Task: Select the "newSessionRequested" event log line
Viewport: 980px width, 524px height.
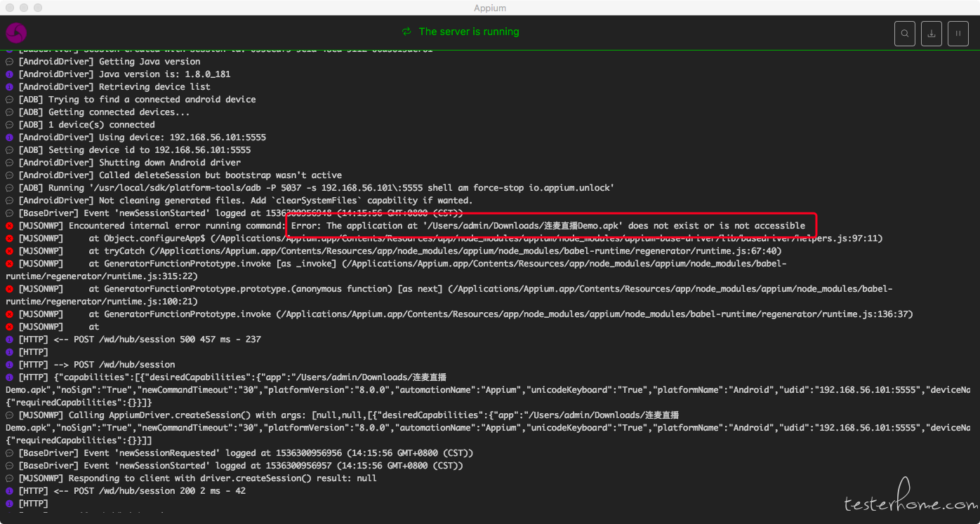Action: tap(246, 452)
